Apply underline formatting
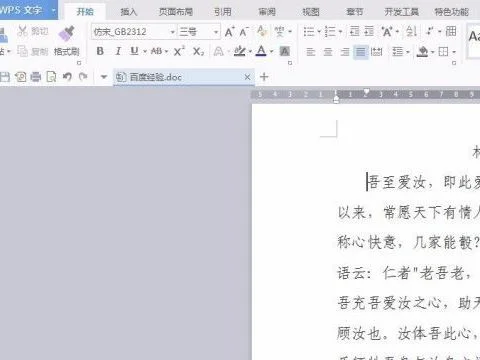 (134, 51)
